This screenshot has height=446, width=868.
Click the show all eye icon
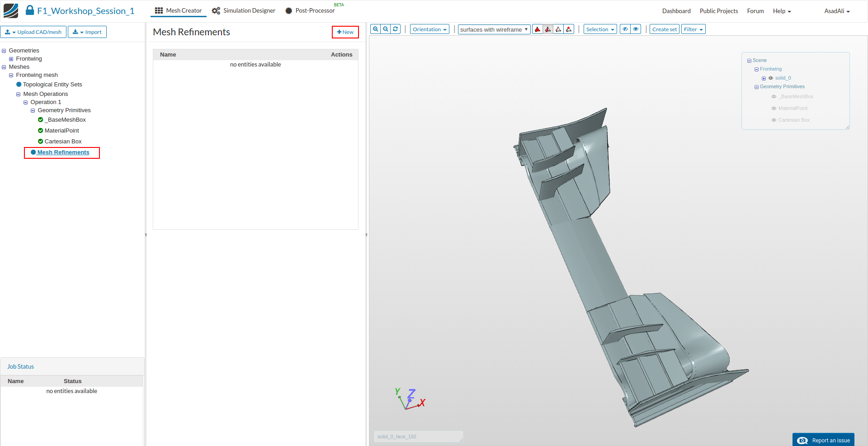(x=636, y=29)
